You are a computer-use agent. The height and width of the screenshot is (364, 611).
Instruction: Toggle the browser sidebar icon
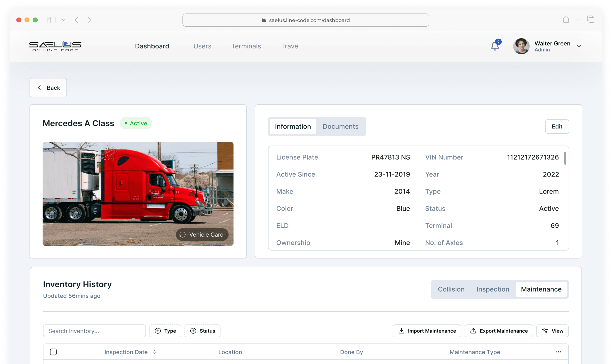tap(51, 20)
